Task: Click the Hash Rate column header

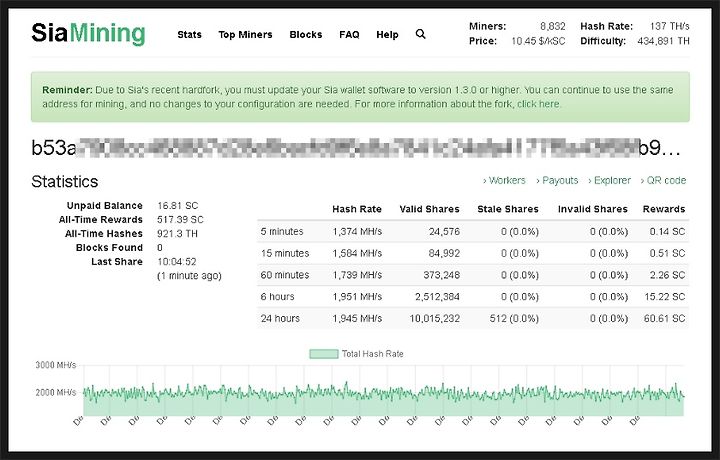Action: (x=357, y=209)
